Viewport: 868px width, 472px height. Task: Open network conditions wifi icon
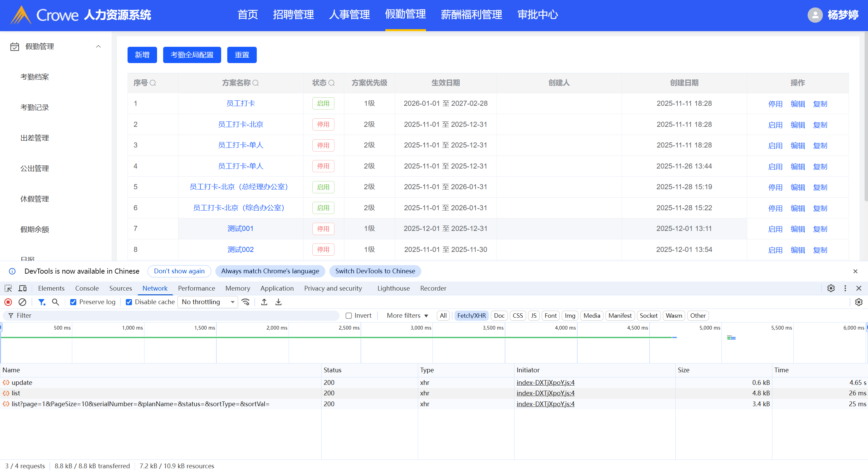tap(246, 302)
